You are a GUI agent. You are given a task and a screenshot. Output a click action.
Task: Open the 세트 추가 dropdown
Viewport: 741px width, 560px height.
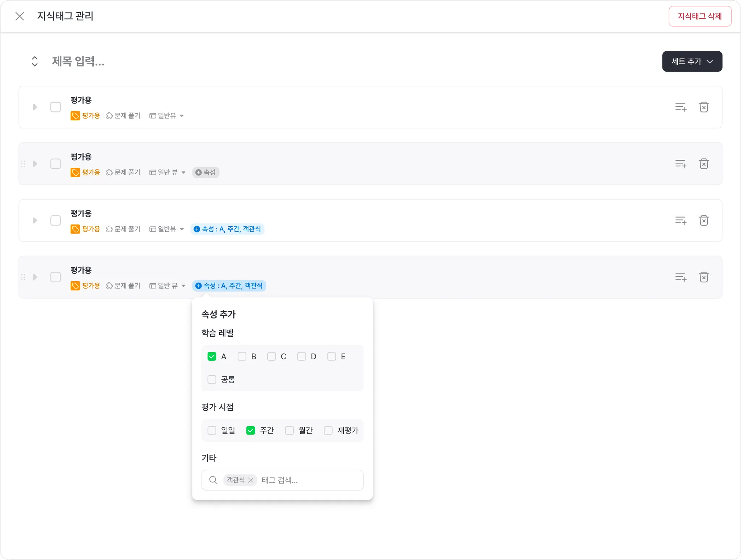[x=692, y=61]
